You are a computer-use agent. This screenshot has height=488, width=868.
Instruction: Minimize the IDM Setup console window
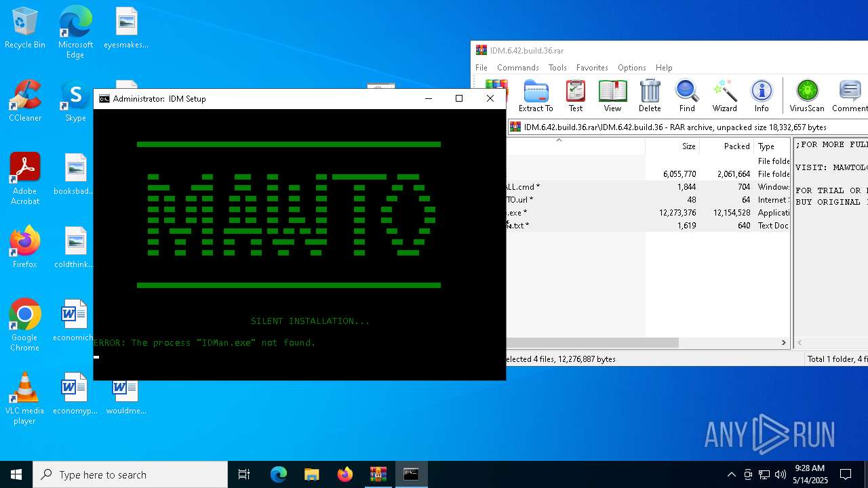click(x=428, y=99)
